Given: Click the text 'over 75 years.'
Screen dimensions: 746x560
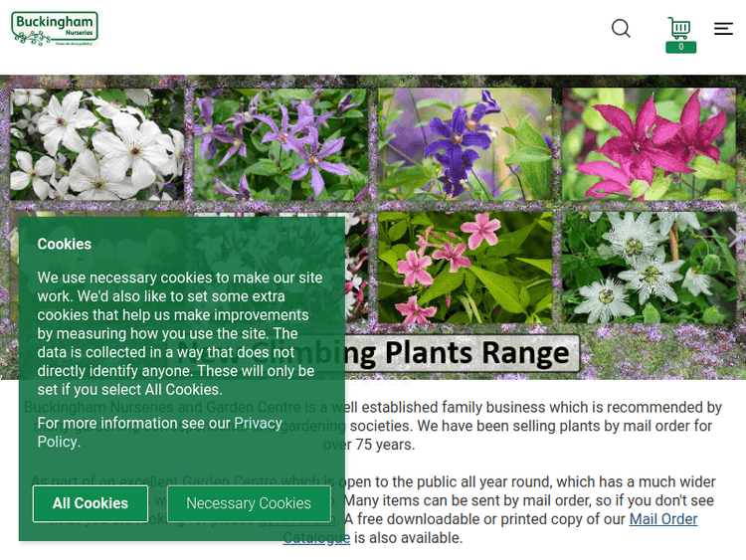Looking at the screenshot, I should [x=369, y=445].
